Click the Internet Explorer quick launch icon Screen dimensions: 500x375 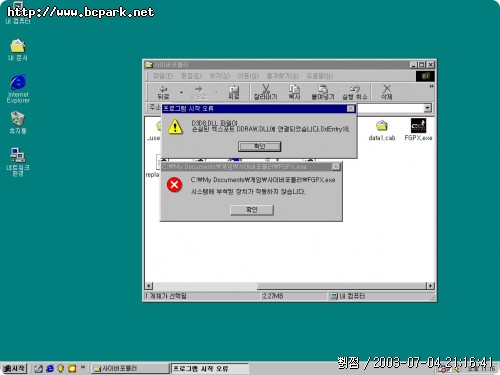[x=50, y=368]
